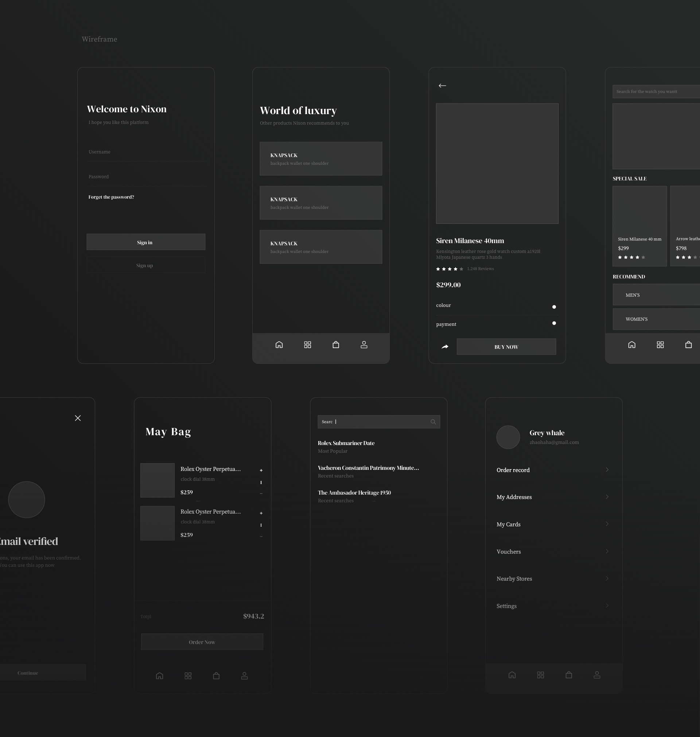Click the back arrow on product screen
Viewport: 700px width, 737px height.
coord(442,86)
